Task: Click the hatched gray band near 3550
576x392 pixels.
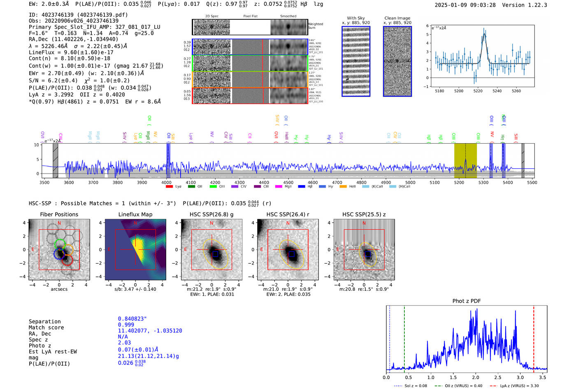Action: pyautogui.click(x=56, y=160)
